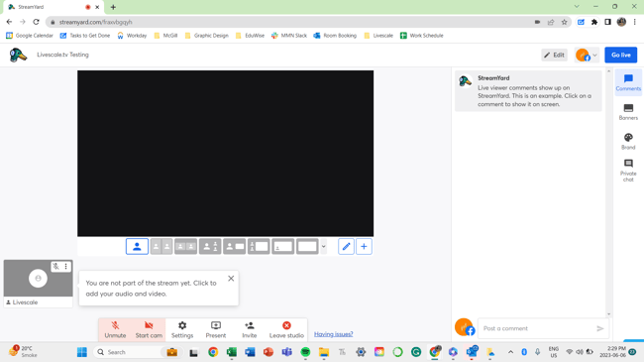The image size is (644, 362).
Task: Add Livescale participant thumbnail to stream
Action: point(38,279)
